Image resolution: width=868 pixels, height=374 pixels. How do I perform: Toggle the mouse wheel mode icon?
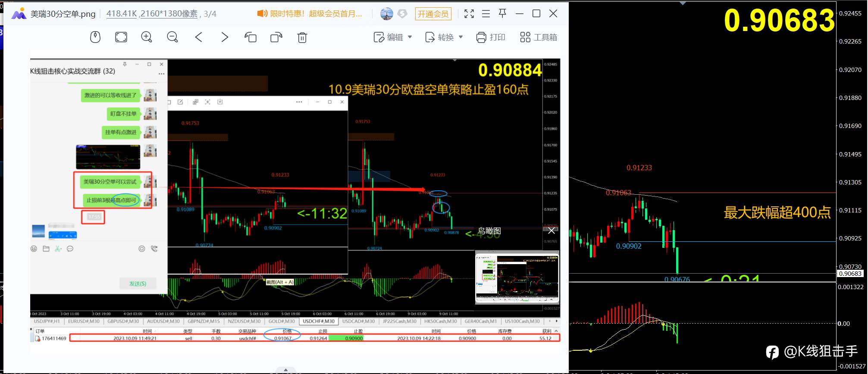(x=95, y=37)
